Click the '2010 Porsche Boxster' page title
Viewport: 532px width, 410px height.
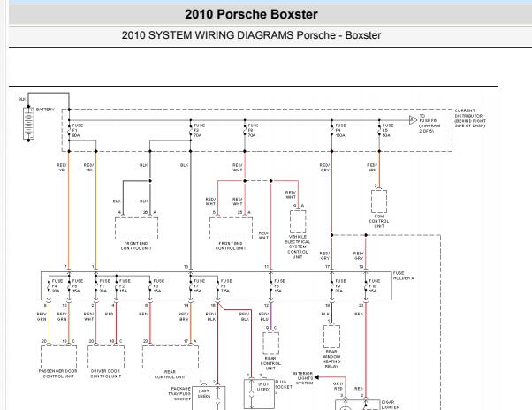[251, 14]
